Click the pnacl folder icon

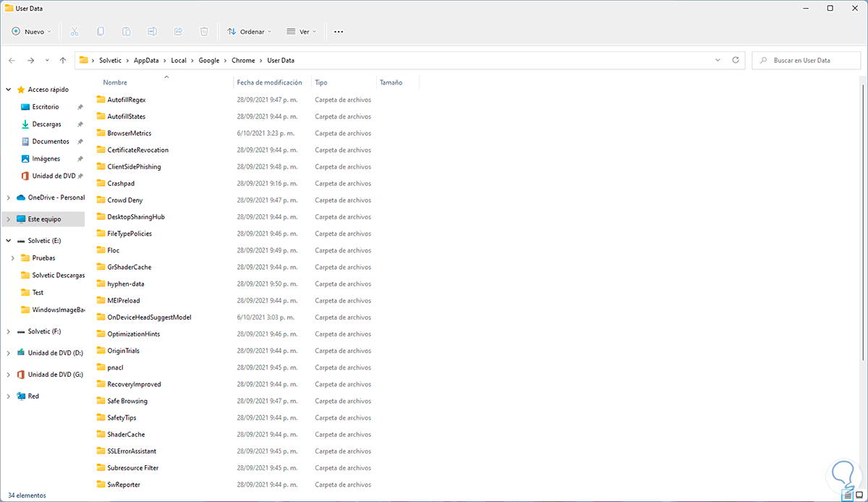[x=101, y=367]
